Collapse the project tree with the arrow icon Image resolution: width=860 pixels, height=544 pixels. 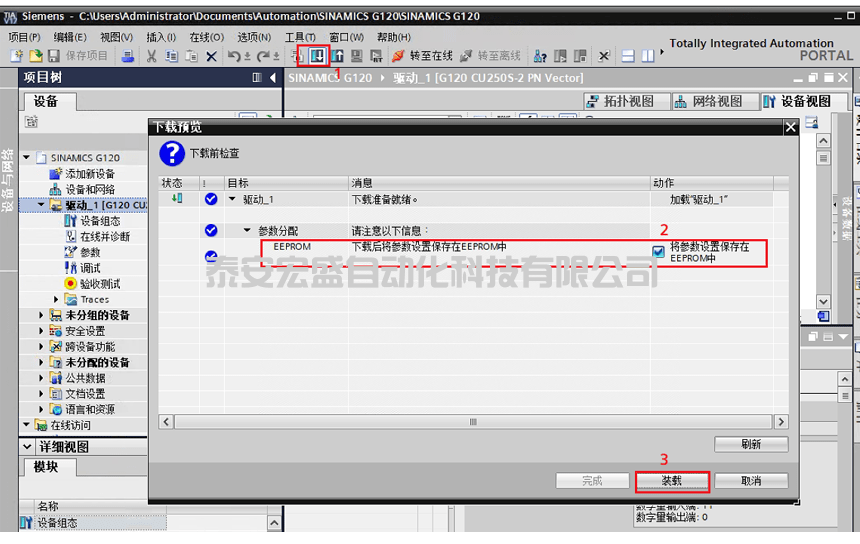[273, 77]
